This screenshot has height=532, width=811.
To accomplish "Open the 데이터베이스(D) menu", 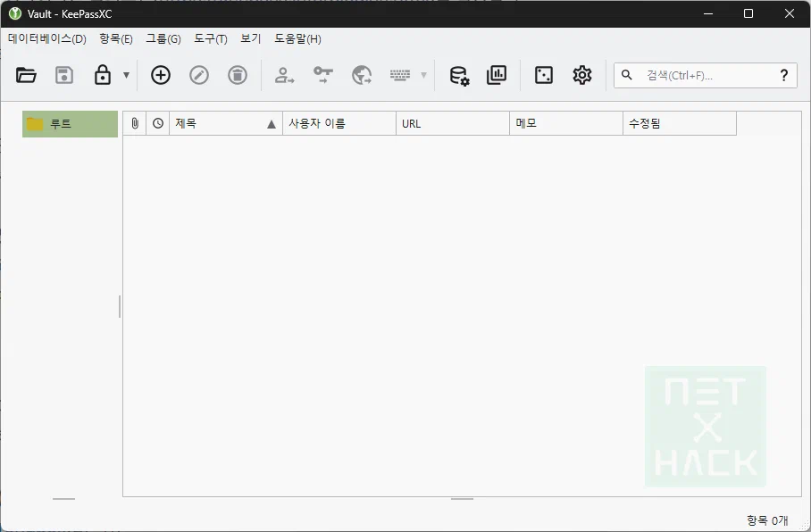I will [47, 38].
